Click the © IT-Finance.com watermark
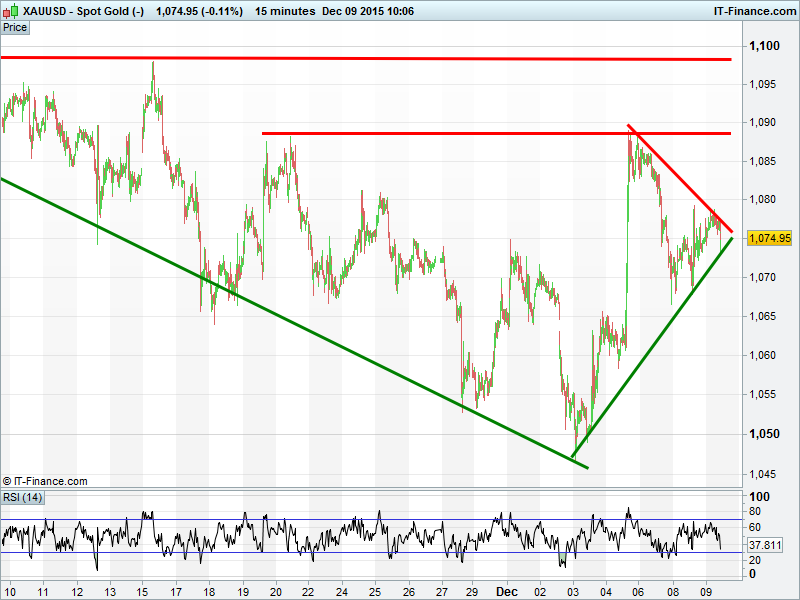The width and height of the screenshot is (800, 600). 45,481
